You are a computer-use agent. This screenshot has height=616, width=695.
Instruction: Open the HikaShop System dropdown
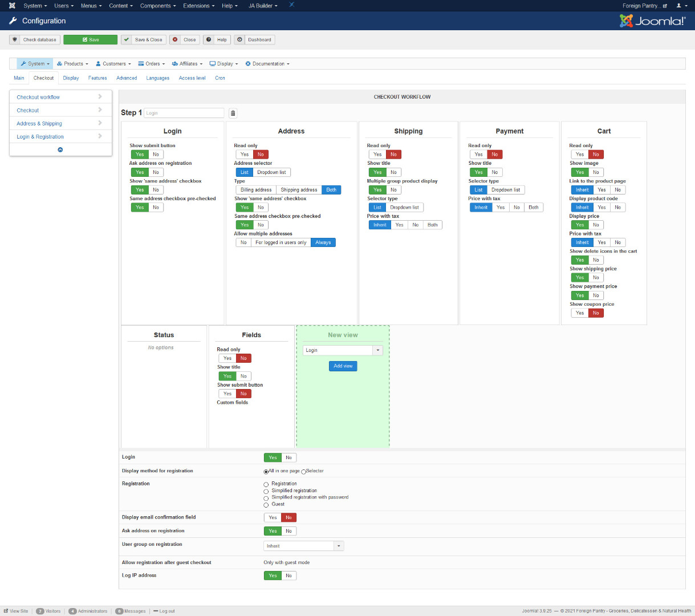tap(35, 64)
